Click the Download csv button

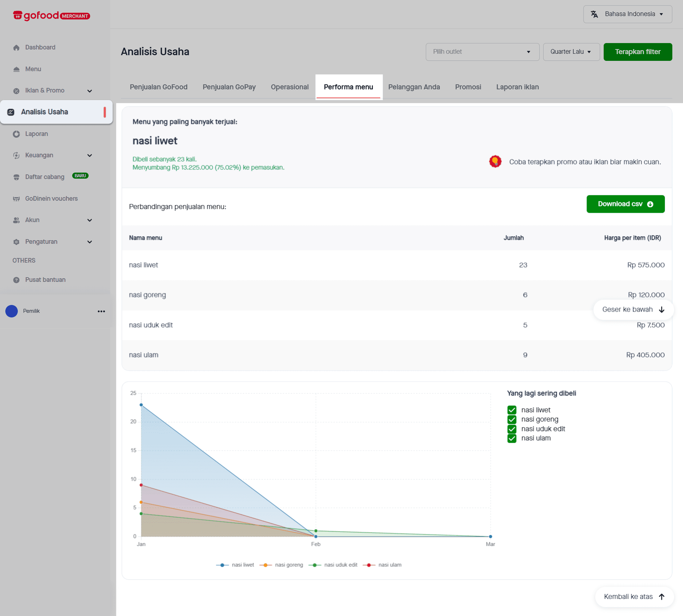(626, 204)
